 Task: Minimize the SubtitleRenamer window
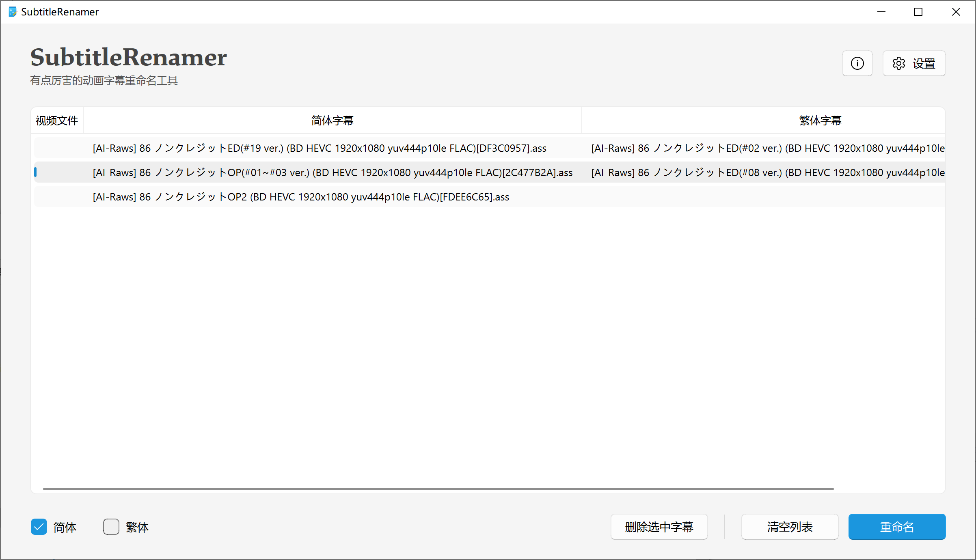881,12
